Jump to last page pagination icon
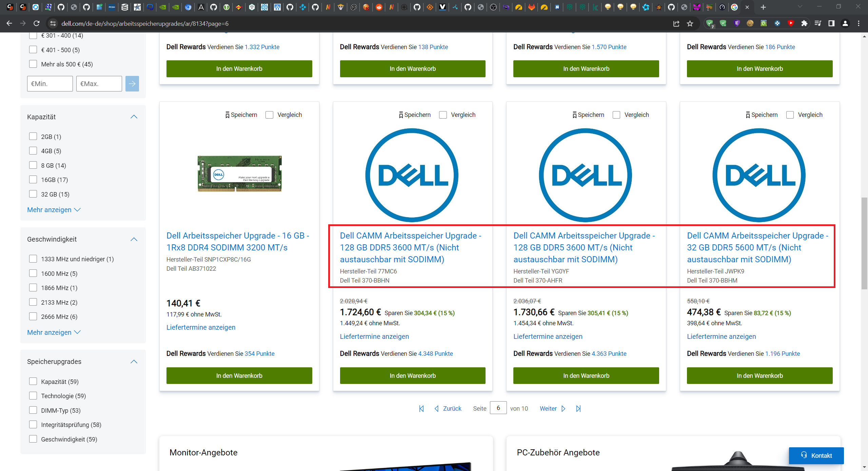Viewport: 868px width, 471px height. tap(578, 409)
